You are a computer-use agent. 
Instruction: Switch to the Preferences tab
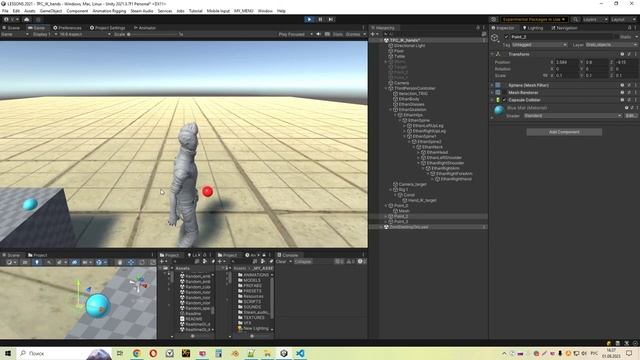click(67, 28)
